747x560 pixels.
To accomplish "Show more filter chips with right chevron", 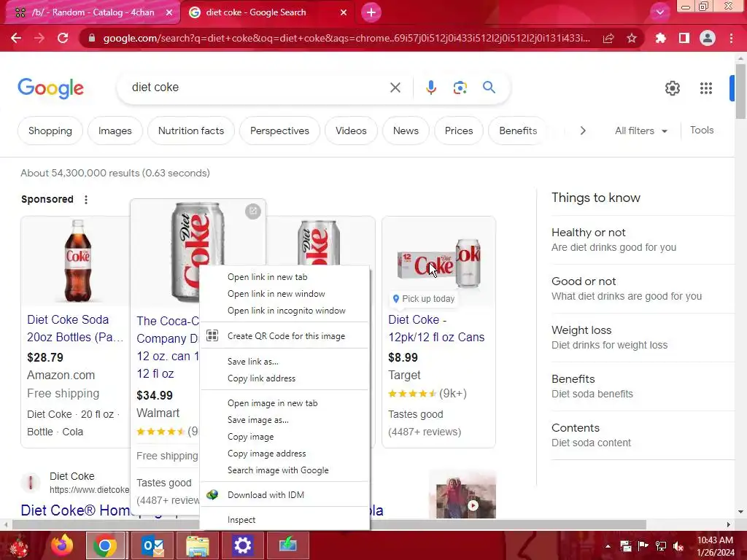I will pyautogui.click(x=583, y=131).
